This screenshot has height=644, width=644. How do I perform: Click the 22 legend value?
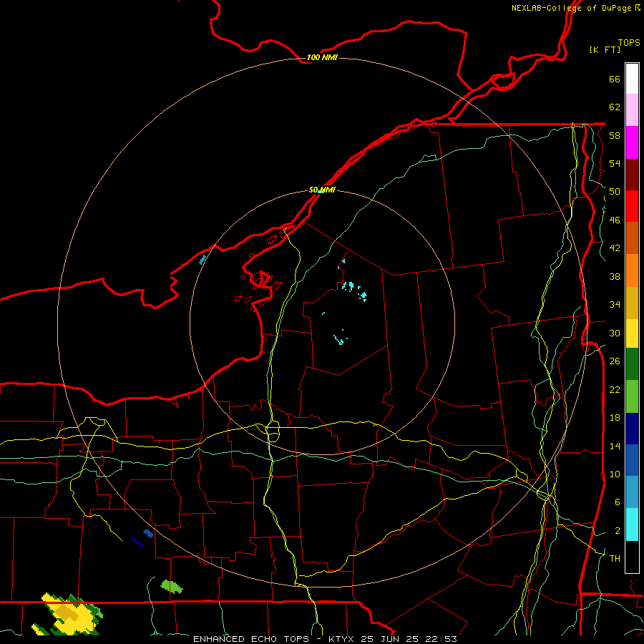click(615, 389)
